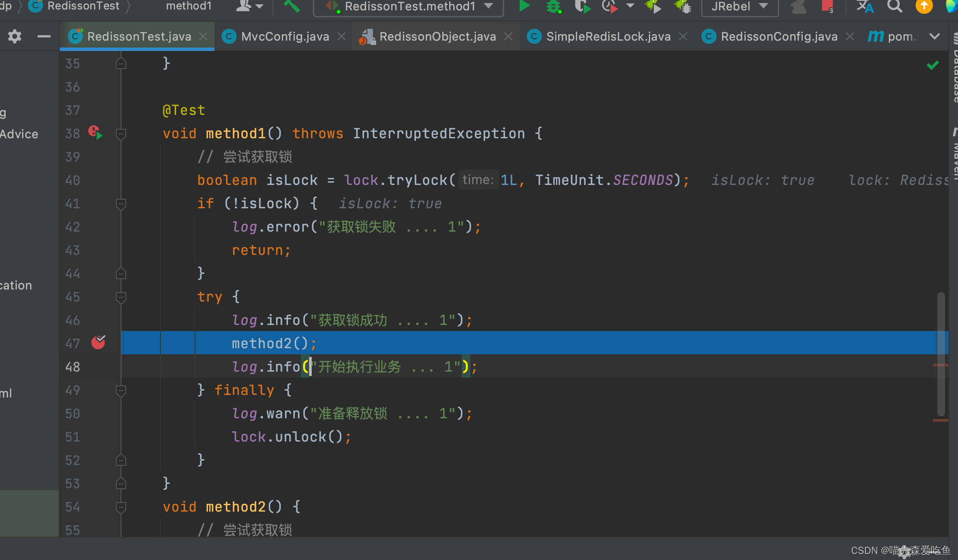This screenshot has width=958, height=560.
Task: Stop the running process via the red stop icon
Action: coord(827,6)
